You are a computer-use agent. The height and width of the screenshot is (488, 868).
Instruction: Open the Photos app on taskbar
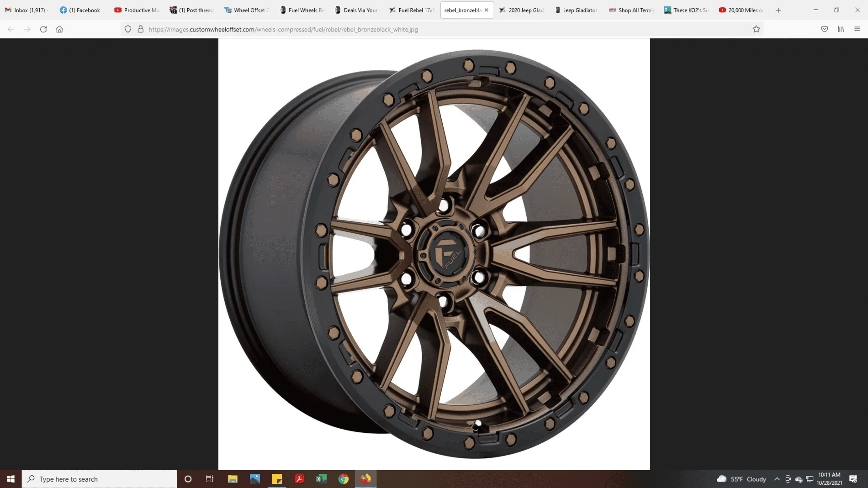pyautogui.click(x=255, y=479)
